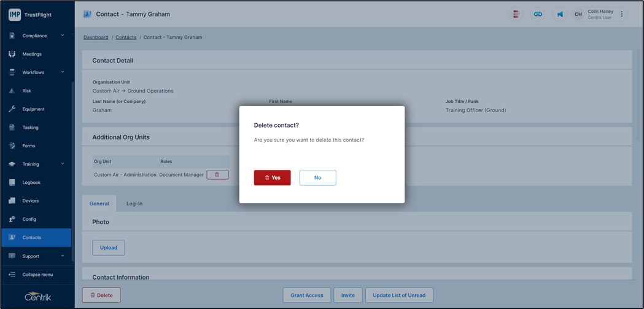Switch to the General tab
Screen dimensions: 644x309
pos(99,204)
